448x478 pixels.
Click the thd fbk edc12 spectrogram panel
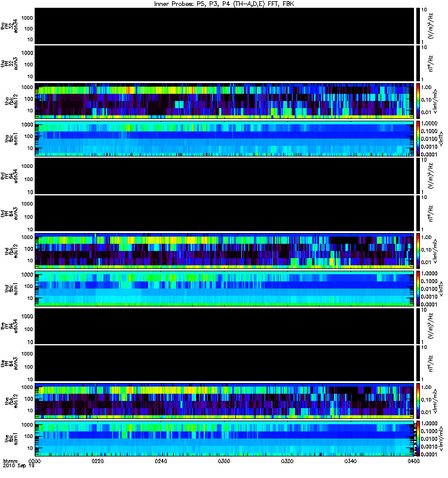click(x=225, y=251)
